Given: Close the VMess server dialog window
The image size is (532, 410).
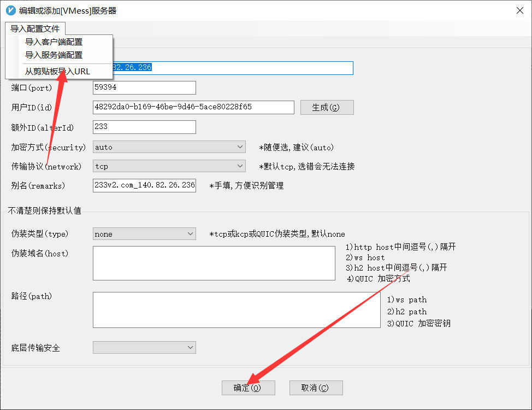Looking at the screenshot, I should click(x=519, y=10).
